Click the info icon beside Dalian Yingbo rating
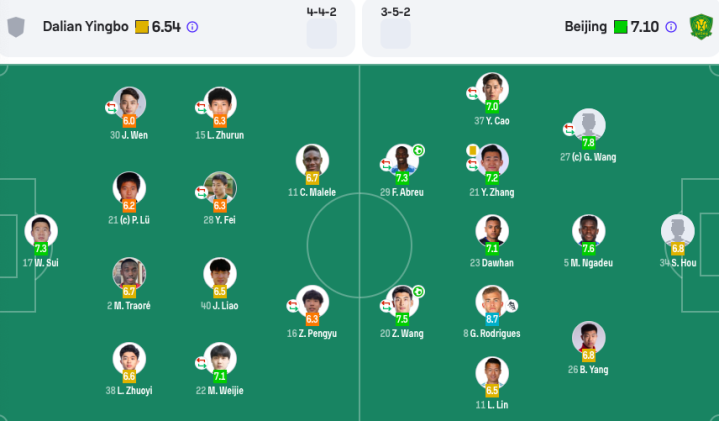This screenshot has width=719, height=421. pyautogui.click(x=193, y=27)
